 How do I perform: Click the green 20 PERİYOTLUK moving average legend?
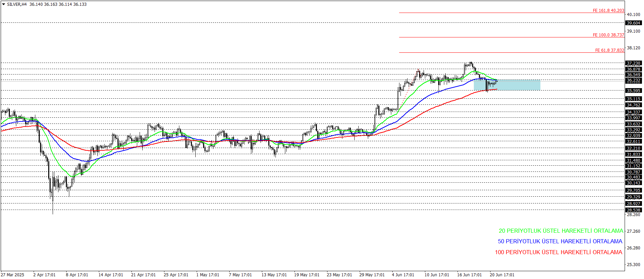(x=561, y=231)
